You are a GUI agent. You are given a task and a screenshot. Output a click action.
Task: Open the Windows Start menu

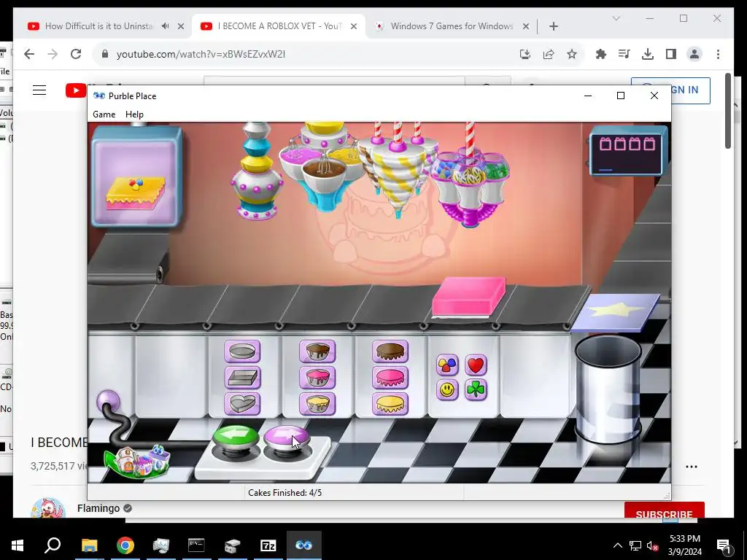[x=18, y=545]
